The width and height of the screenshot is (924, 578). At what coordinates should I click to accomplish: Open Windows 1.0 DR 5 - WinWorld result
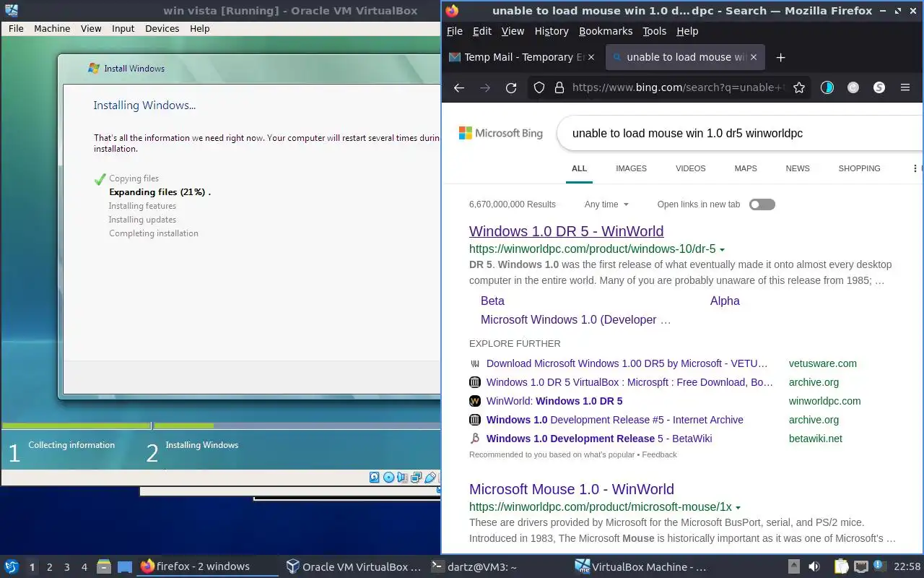tap(566, 231)
